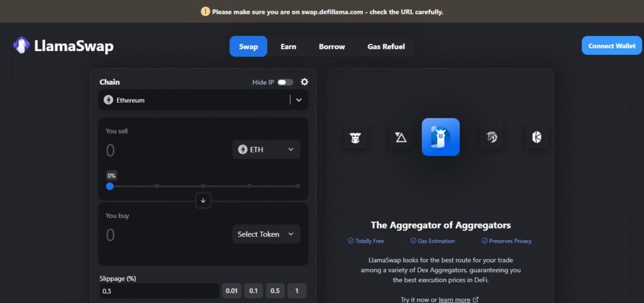Toggle the Hide IP switch
Image resolution: width=644 pixels, height=303 pixels.
pos(286,83)
